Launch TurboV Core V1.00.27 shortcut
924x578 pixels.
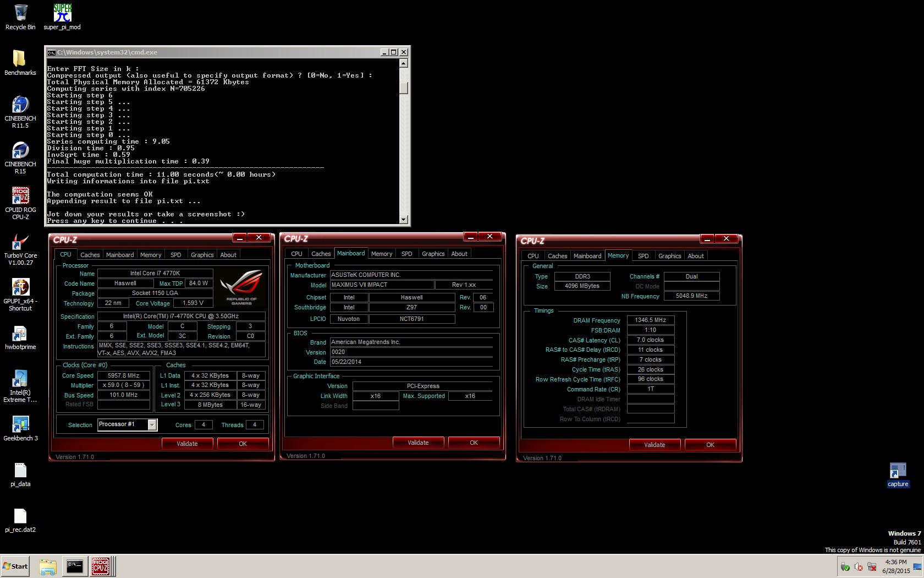tap(20, 249)
